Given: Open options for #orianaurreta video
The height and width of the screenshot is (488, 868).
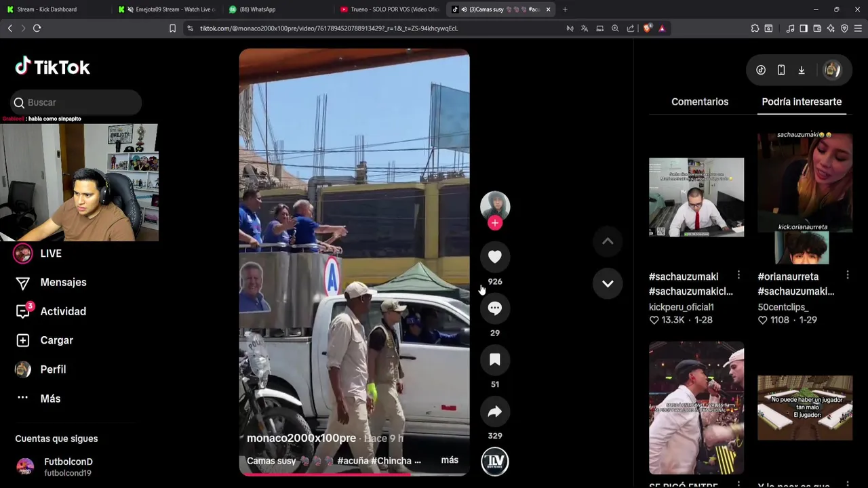Looking at the screenshot, I should click(848, 275).
